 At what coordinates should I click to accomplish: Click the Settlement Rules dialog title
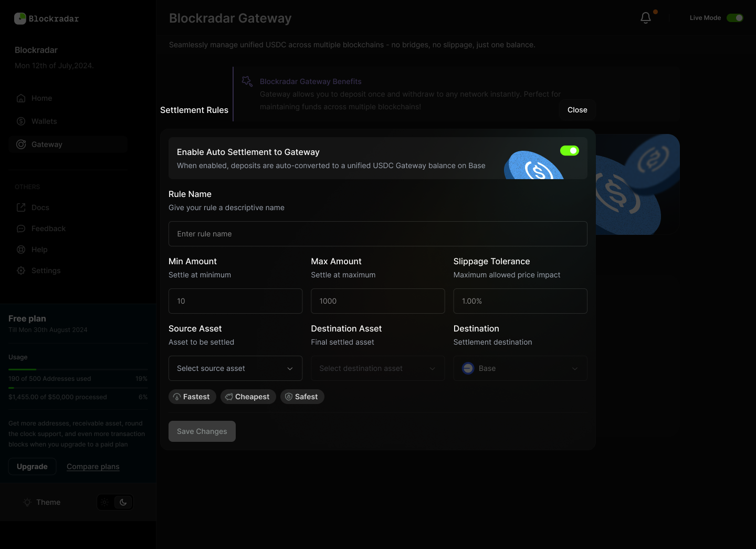coord(194,110)
